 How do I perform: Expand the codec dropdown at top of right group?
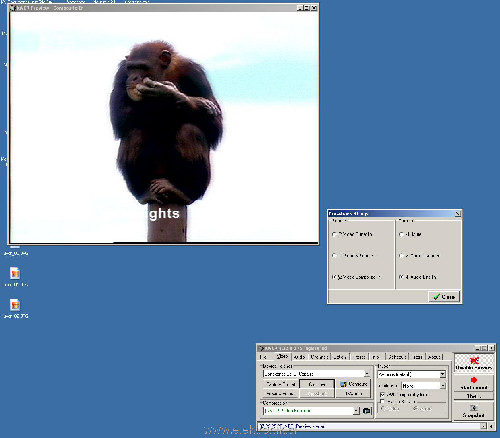click(x=443, y=375)
